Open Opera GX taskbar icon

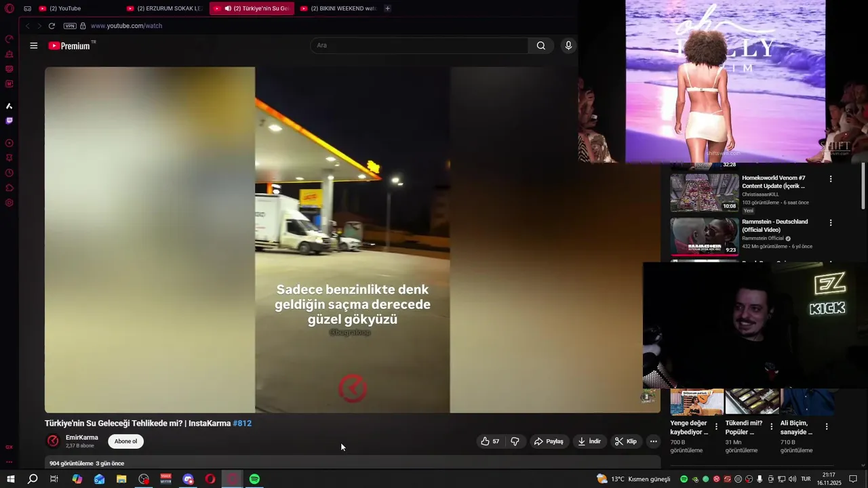pyautogui.click(x=233, y=479)
